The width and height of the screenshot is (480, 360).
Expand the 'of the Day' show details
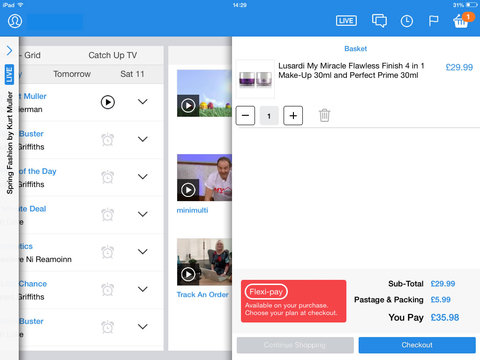(143, 177)
